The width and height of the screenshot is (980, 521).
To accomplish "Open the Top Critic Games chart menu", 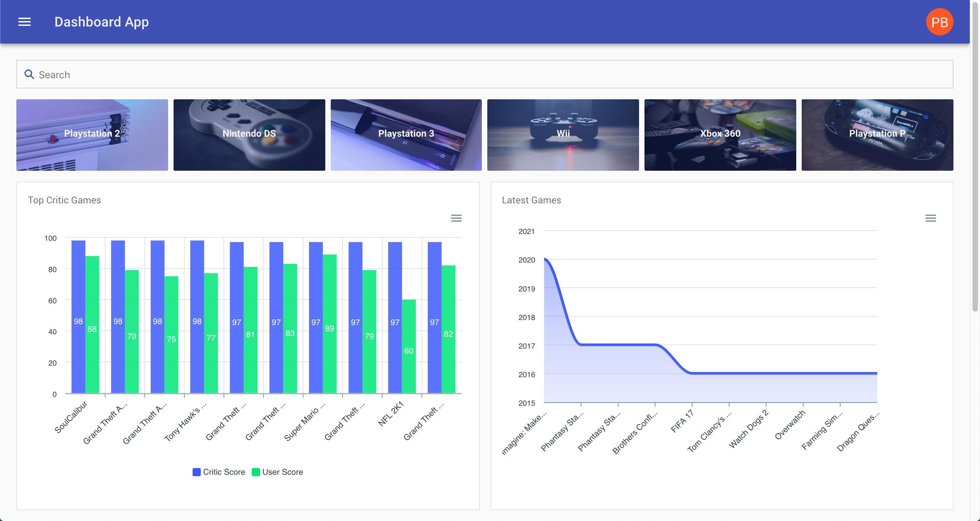I will coord(456,218).
